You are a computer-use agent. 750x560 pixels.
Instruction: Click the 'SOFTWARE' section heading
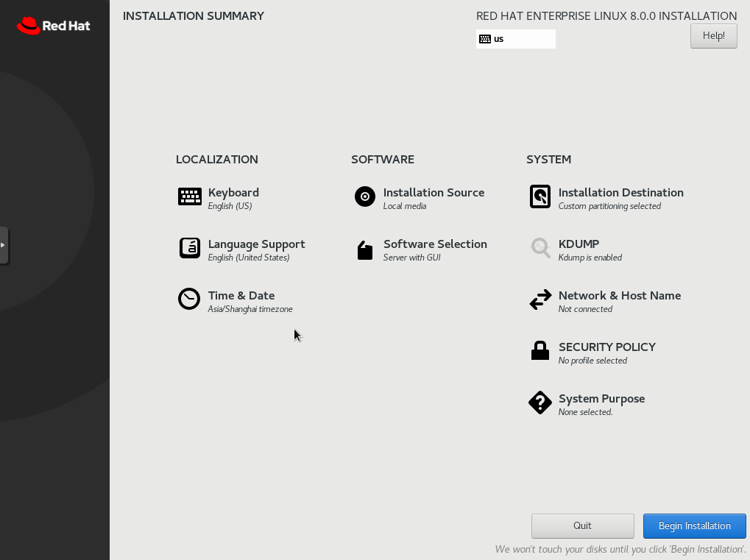[383, 159]
